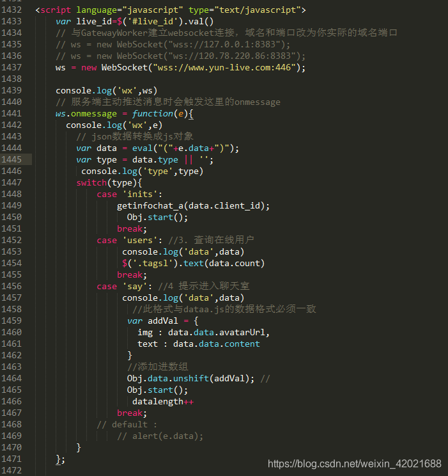The height and width of the screenshot is (476, 448).
Task: Click the 'script' tag name on line 1432
Action: coord(56,10)
